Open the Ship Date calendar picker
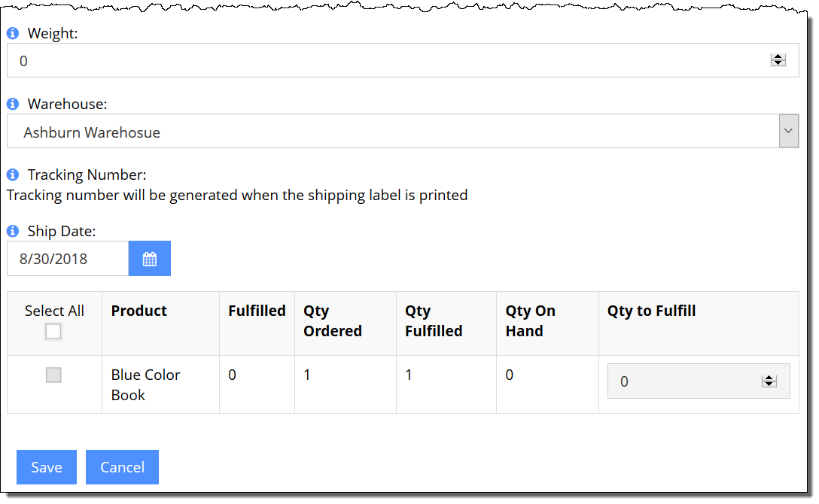819x504 pixels. click(x=149, y=258)
